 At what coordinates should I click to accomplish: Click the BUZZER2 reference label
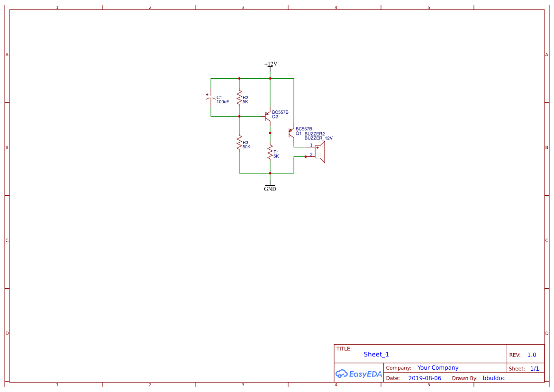point(315,133)
